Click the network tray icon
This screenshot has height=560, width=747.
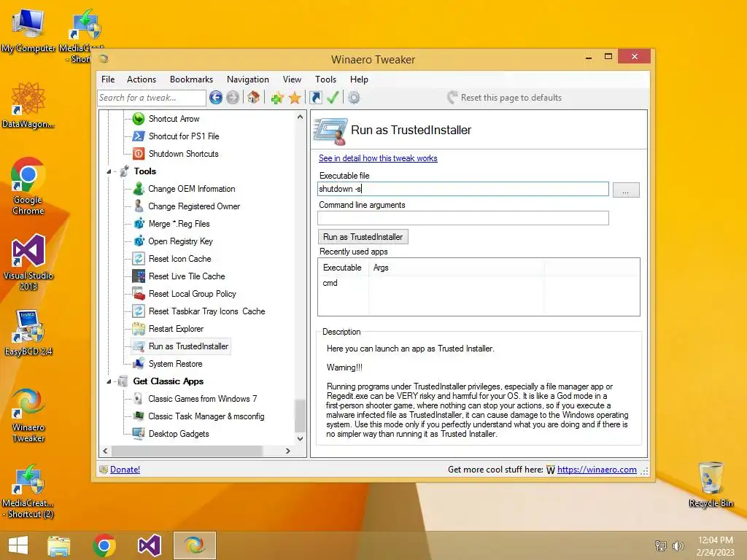pos(661,546)
